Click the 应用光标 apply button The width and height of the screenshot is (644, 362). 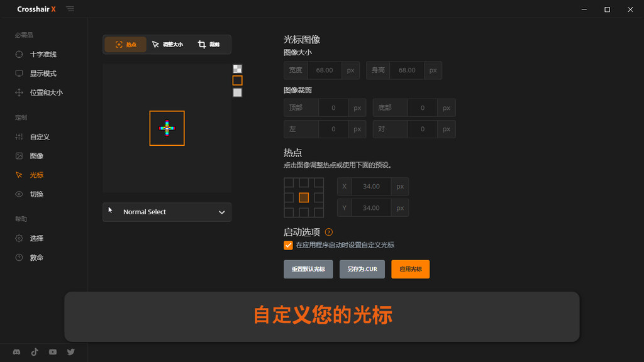click(x=410, y=269)
